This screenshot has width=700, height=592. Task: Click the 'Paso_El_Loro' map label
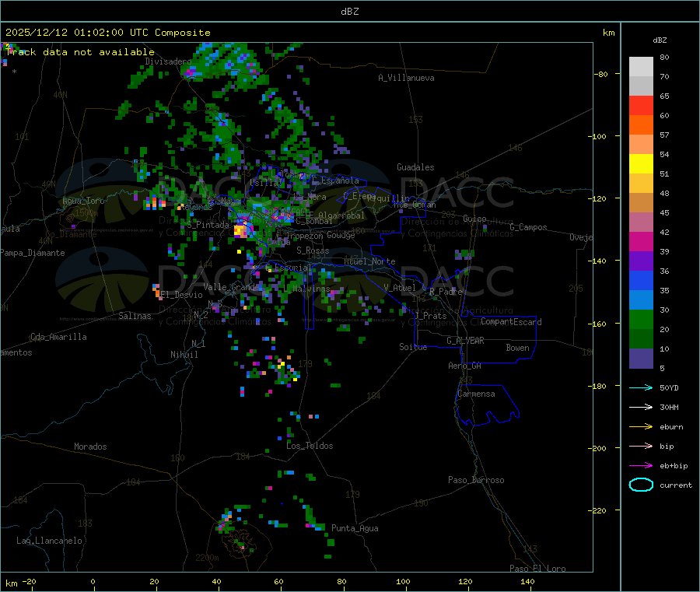coord(538,569)
